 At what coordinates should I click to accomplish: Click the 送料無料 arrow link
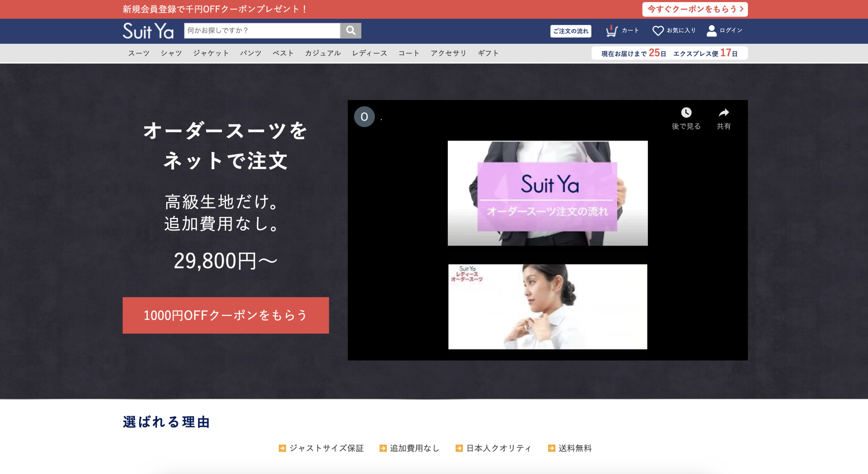(x=570, y=448)
